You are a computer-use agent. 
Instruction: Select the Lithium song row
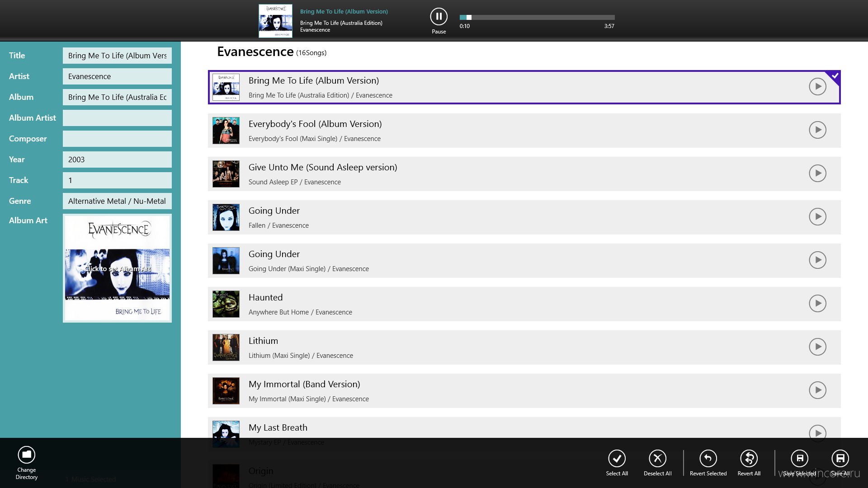coord(524,347)
